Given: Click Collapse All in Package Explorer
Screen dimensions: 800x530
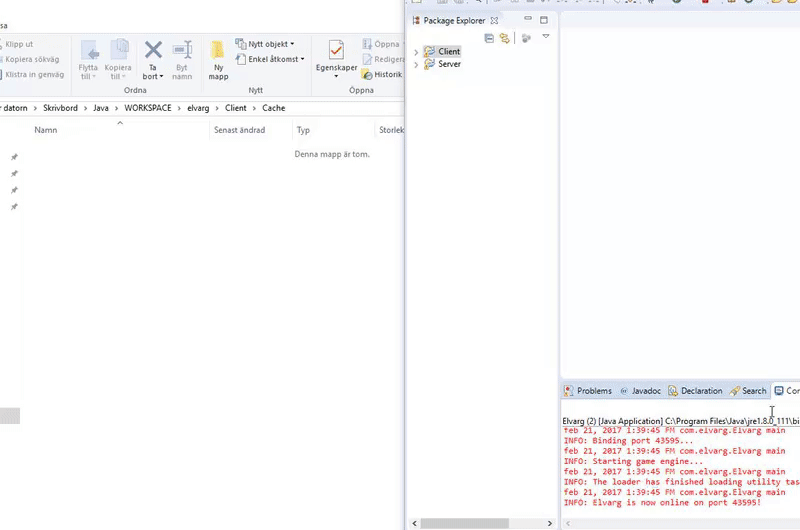Looking at the screenshot, I should [489, 38].
